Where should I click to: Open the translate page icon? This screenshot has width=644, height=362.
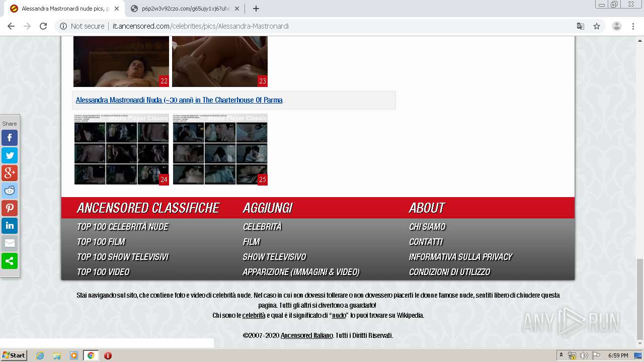coord(580,26)
